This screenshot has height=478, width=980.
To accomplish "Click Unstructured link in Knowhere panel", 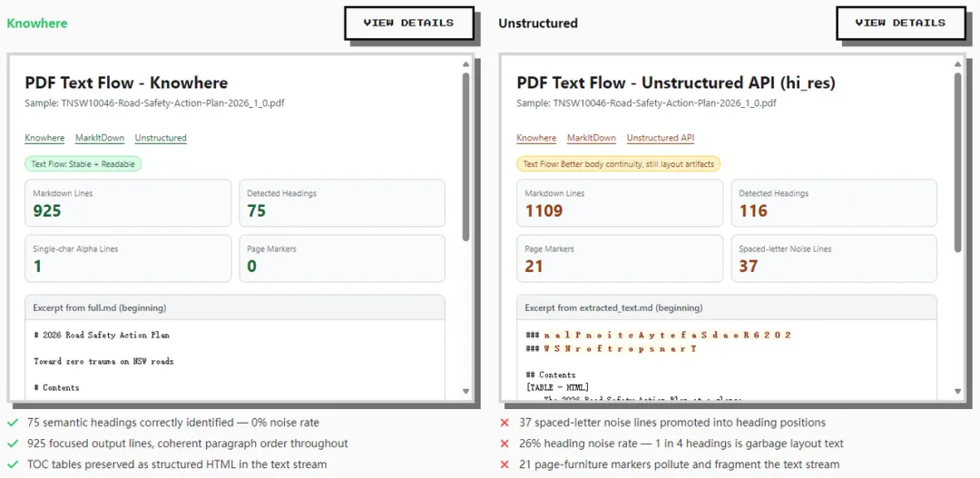I will pyautogui.click(x=161, y=138).
